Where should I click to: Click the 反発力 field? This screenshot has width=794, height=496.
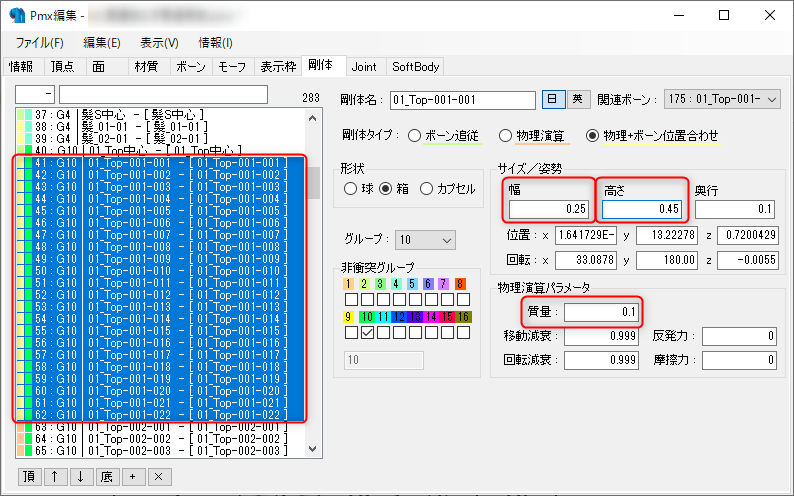[x=739, y=336]
